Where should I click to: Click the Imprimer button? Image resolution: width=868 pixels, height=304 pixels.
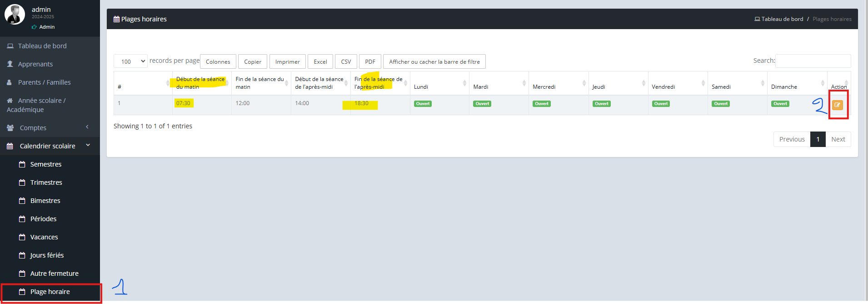coord(288,61)
